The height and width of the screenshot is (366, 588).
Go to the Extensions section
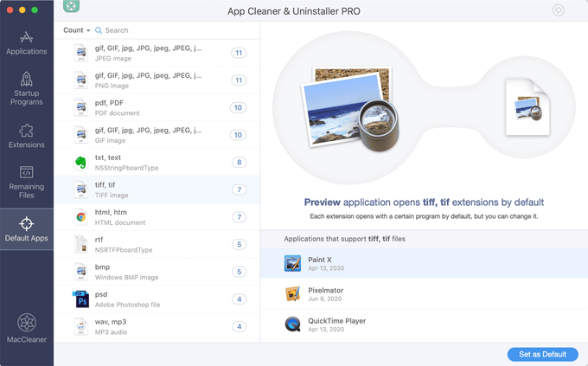click(27, 136)
